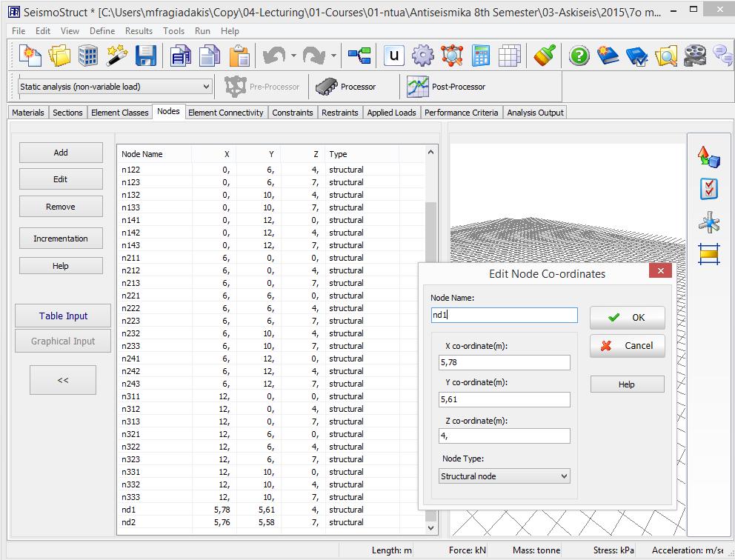This screenshot has height=560, width=735.
Task: Click the folder search magnifier icon
Action: click(x=666, y=56)
